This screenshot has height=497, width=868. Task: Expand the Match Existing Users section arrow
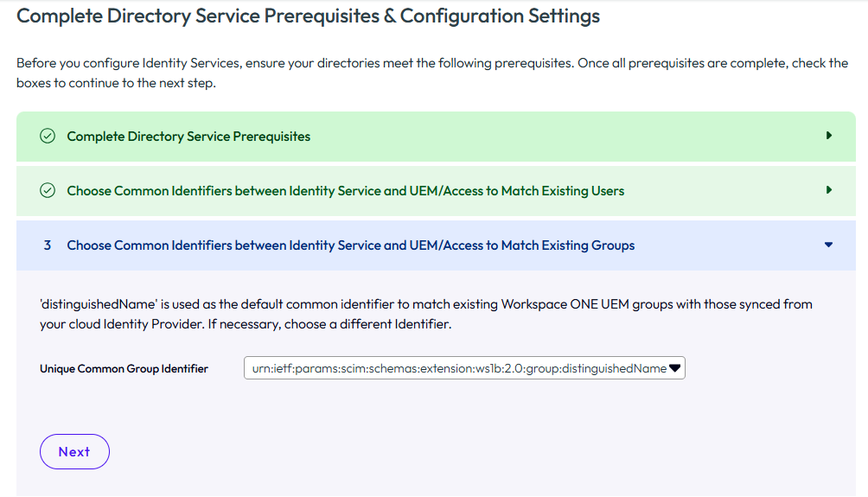coord(829,190)
